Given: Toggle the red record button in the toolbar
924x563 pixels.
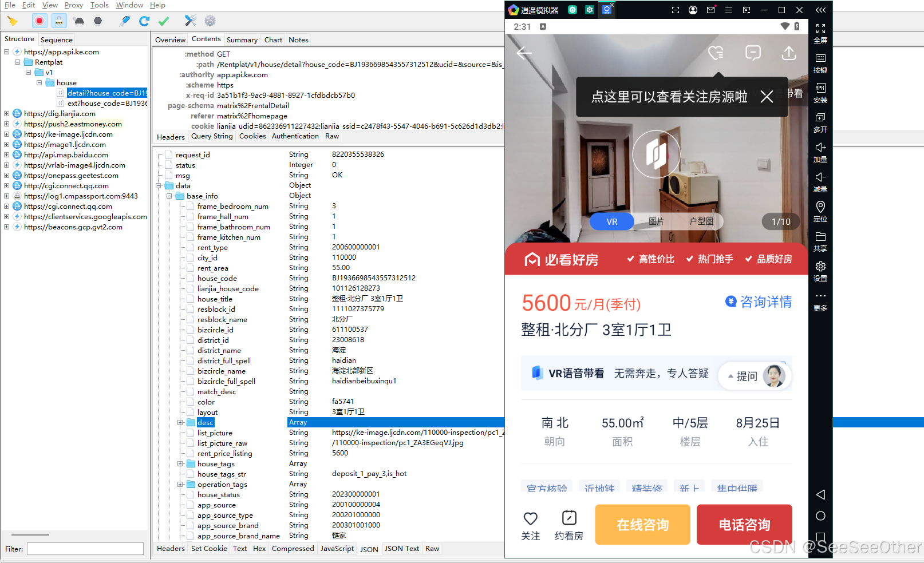Looking at the screenshot, I should tap(39, 21).
